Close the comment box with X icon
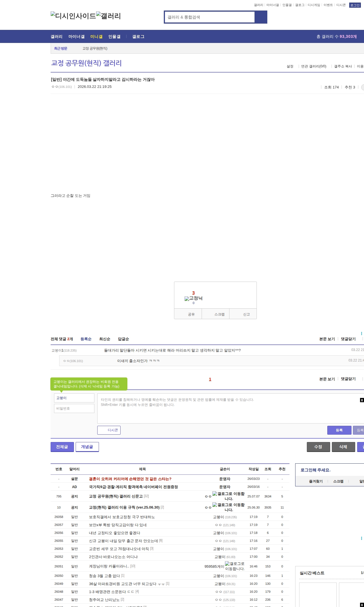364x607 pixels. tap(362, 400)
